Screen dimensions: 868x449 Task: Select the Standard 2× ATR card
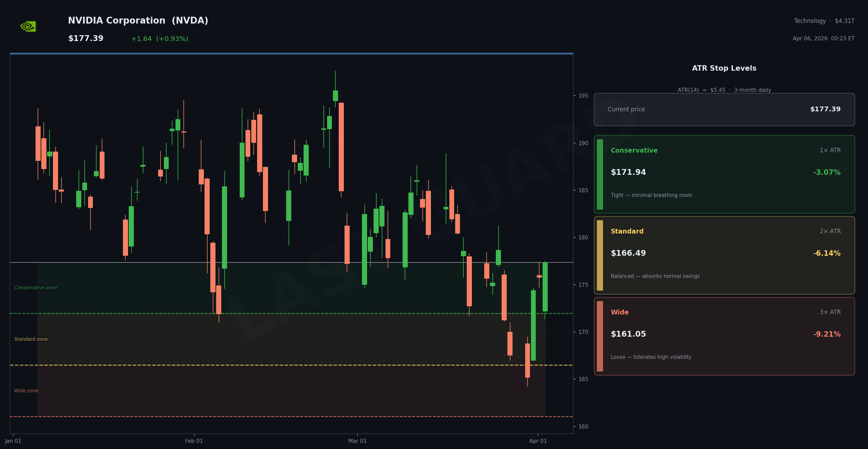(x=724, y=255)
